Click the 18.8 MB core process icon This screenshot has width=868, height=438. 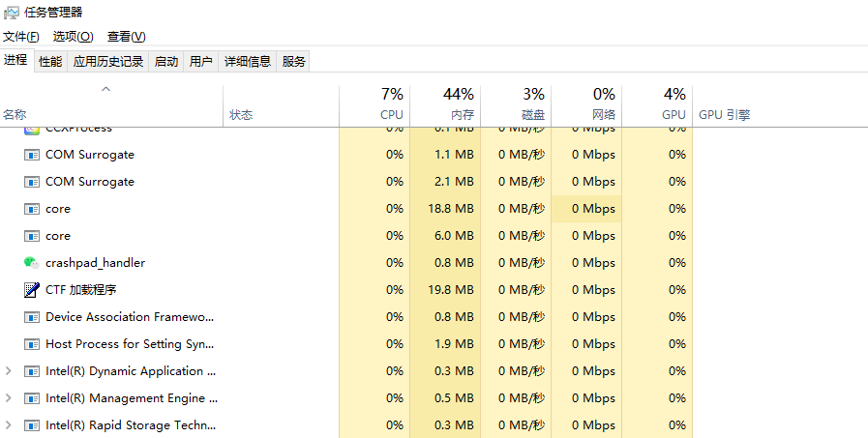click(31, 209)
